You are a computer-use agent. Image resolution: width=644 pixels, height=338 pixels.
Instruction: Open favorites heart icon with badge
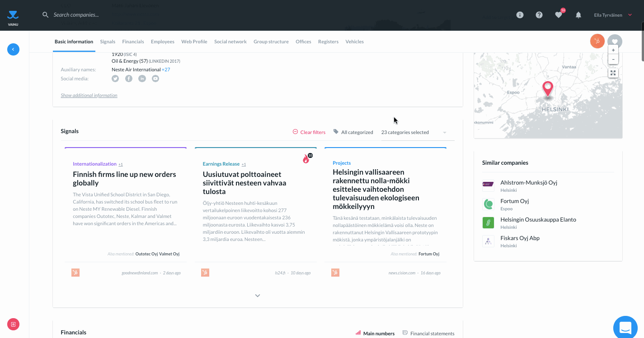point(559,15)
